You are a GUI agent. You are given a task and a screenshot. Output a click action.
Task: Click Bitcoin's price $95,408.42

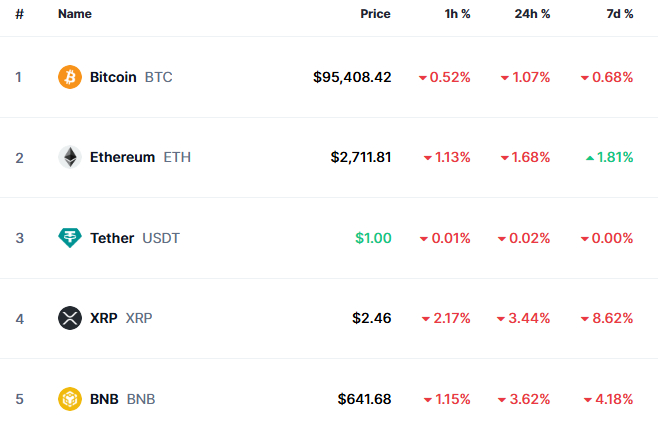(x=352, y=77)
